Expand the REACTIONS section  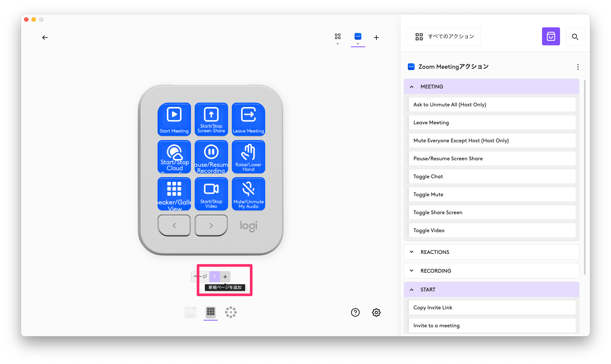coord(412,252)
